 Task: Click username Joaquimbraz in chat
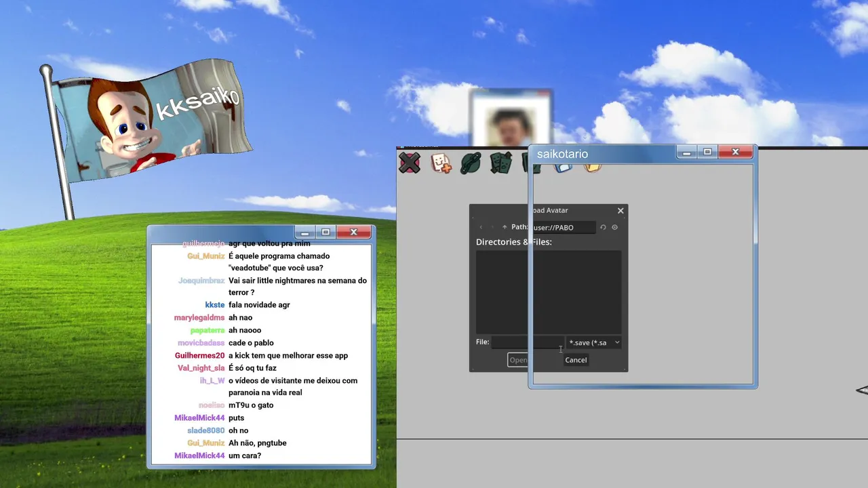pyautogui.click(x=201, y=281)
